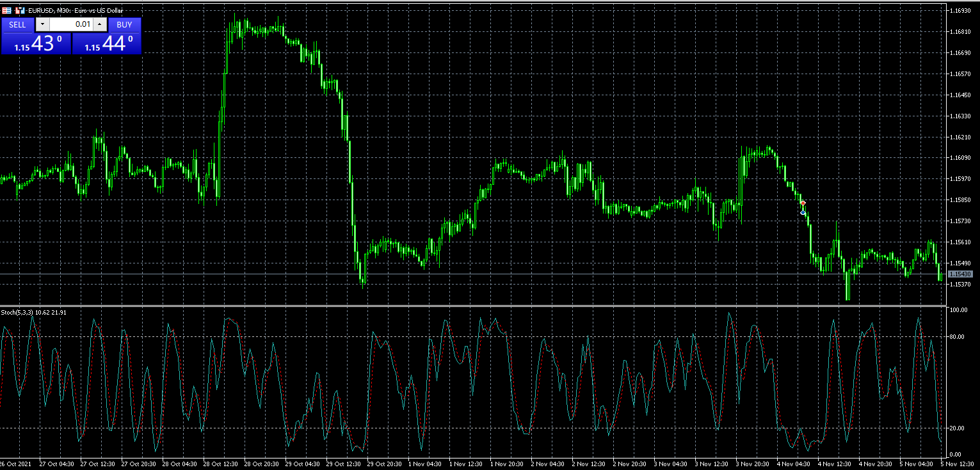Click the 3 Nov 04:30 time label
Viewport: 980px width, 470px height.
point(671,464)
